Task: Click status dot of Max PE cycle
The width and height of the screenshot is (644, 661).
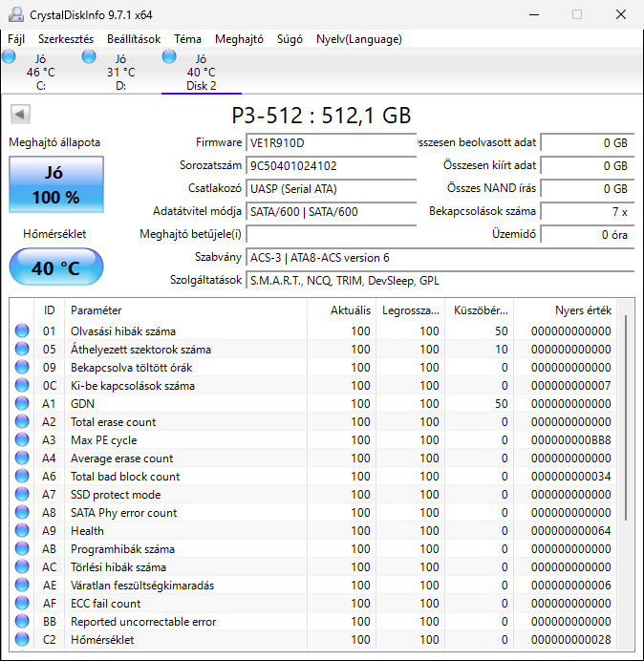Action: (22, 439)
